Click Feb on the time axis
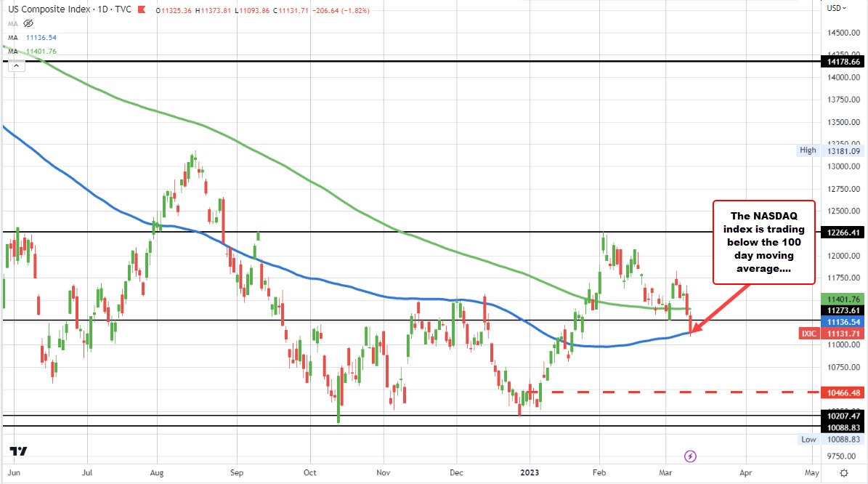 pos(599,472)
